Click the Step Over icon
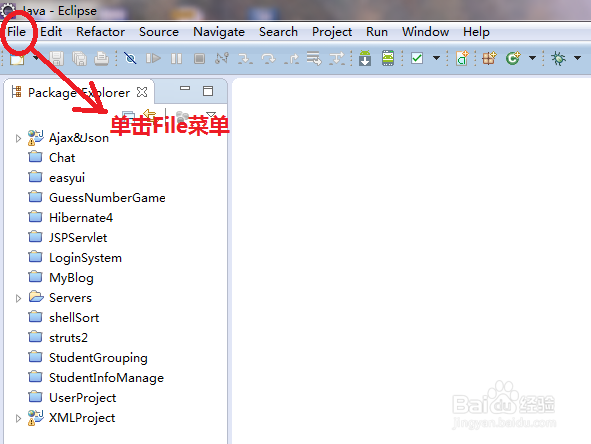 click(268, 58)
